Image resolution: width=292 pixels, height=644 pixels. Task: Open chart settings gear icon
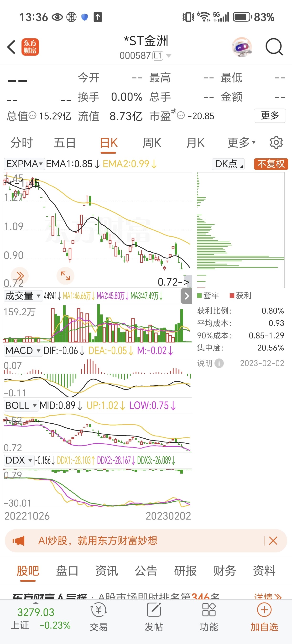click(x=276, y=142)
